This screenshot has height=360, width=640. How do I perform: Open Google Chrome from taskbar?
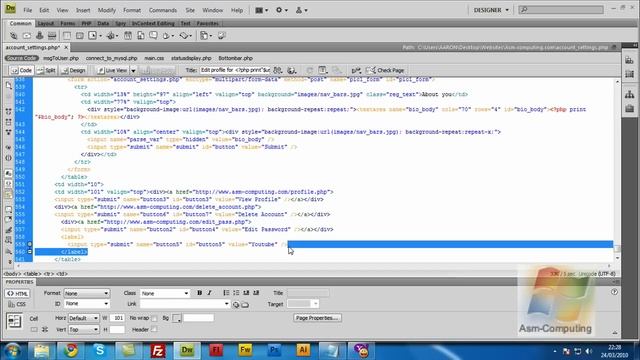pos(71,350)
